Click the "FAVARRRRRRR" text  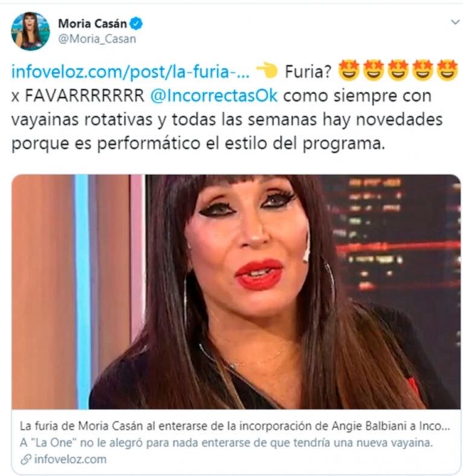point(85,96)
